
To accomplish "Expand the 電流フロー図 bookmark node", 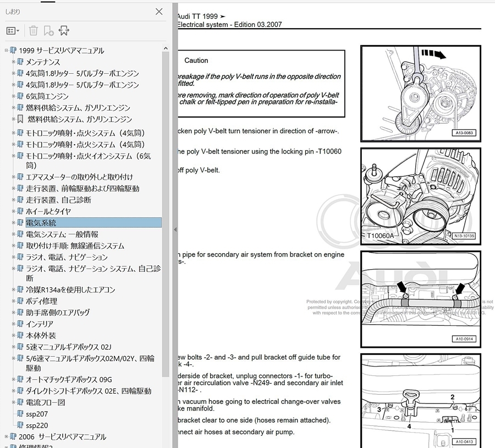I will (13, 402).
